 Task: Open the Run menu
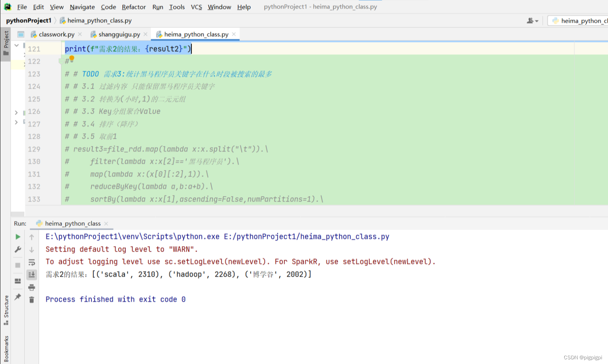(x=157, y=7)
